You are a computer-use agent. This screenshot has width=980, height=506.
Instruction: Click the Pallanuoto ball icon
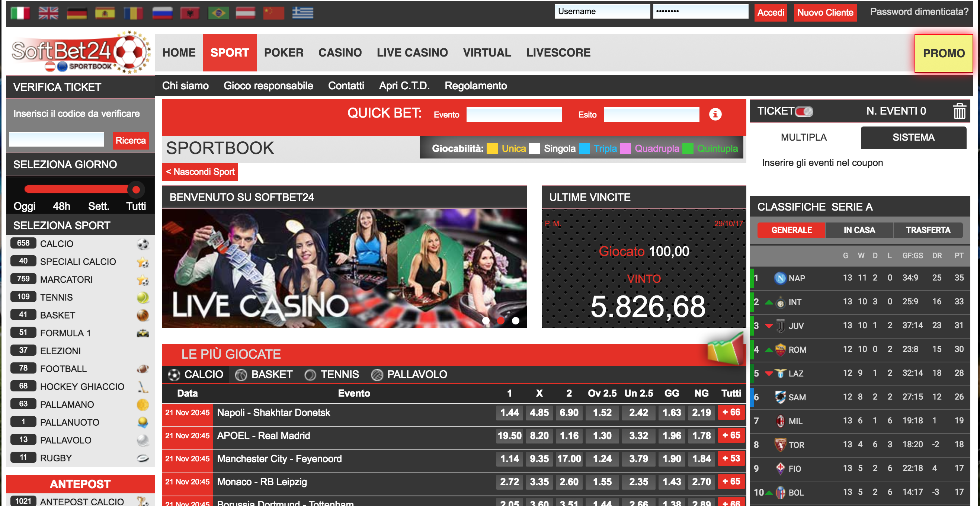pos(142,422)
